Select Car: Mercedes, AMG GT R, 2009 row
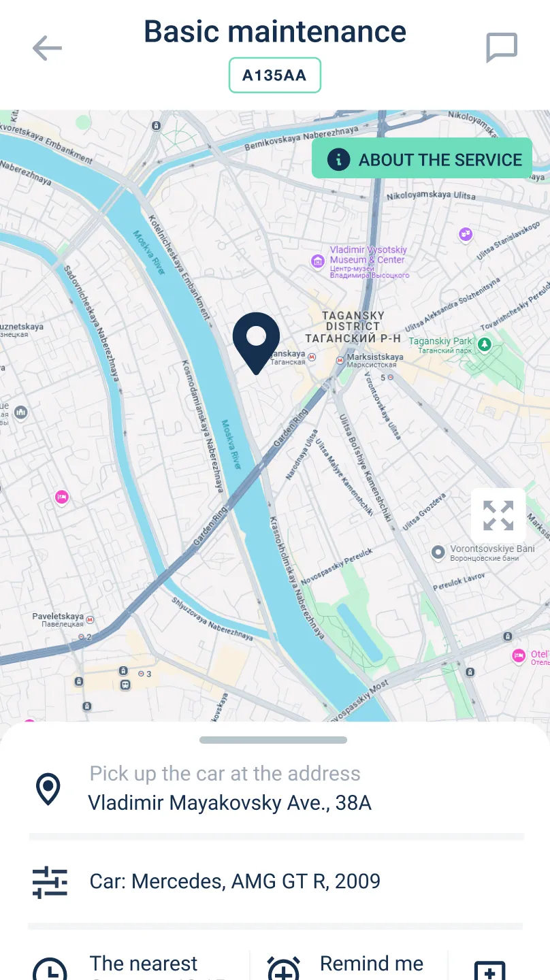 tap(276, 881)
